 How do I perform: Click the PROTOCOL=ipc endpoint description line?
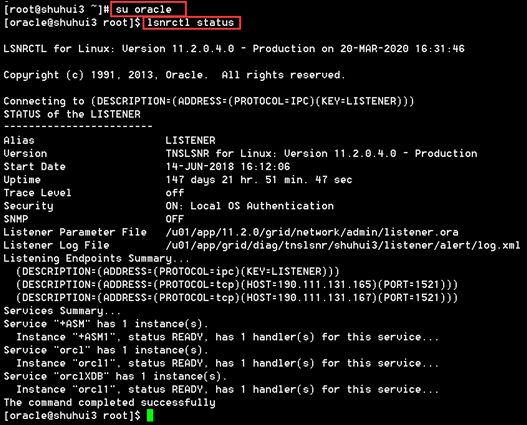pyautogui.click(x=178, y=271)
